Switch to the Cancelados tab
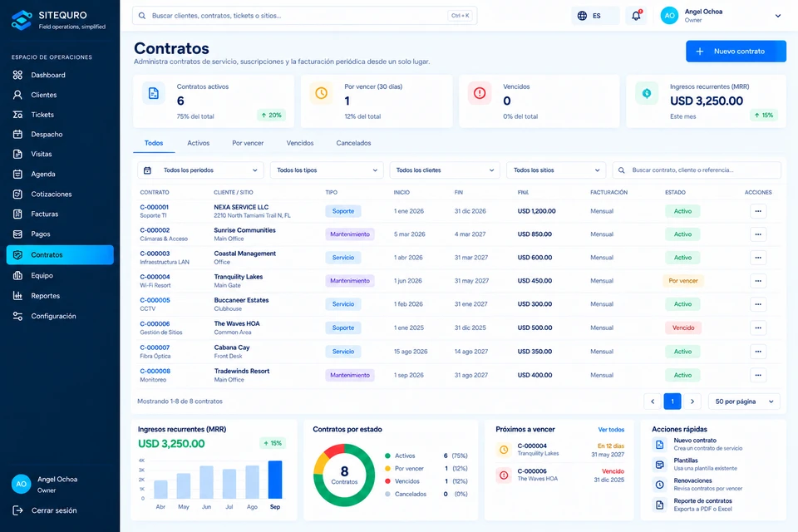 coord(353,143)
